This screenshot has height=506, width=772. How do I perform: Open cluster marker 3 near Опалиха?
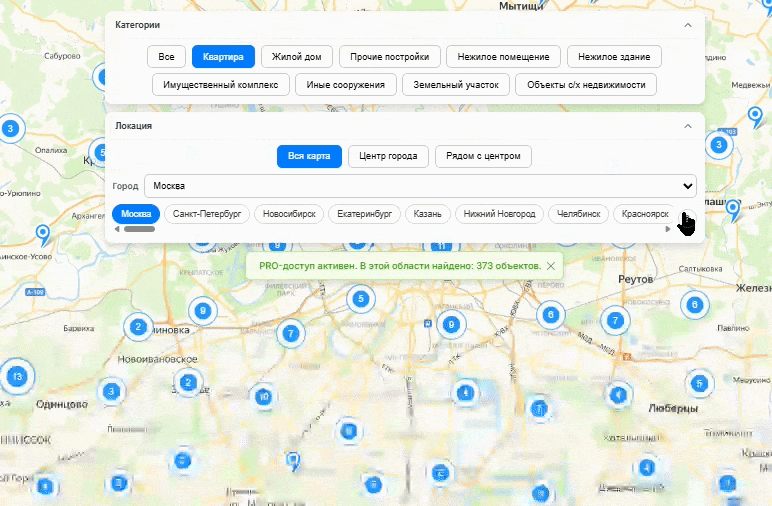pyautogui.click(x=10, y=129)
